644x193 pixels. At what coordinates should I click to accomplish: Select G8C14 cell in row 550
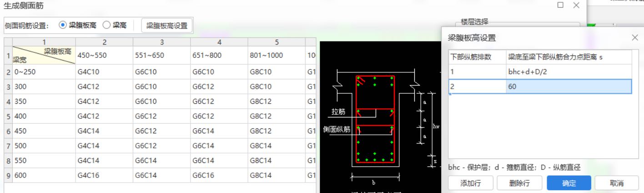click(276, 161)
